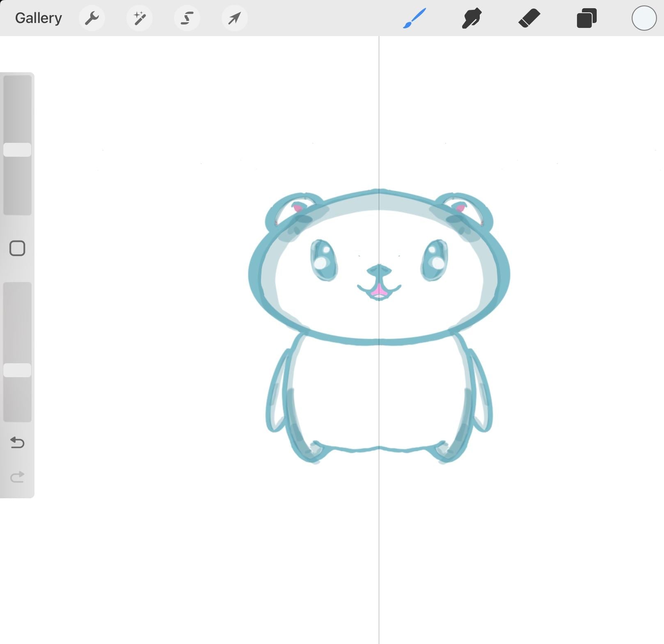
Task: Tap the bear's pink mouth on canvas
Action: pos(379,291)
